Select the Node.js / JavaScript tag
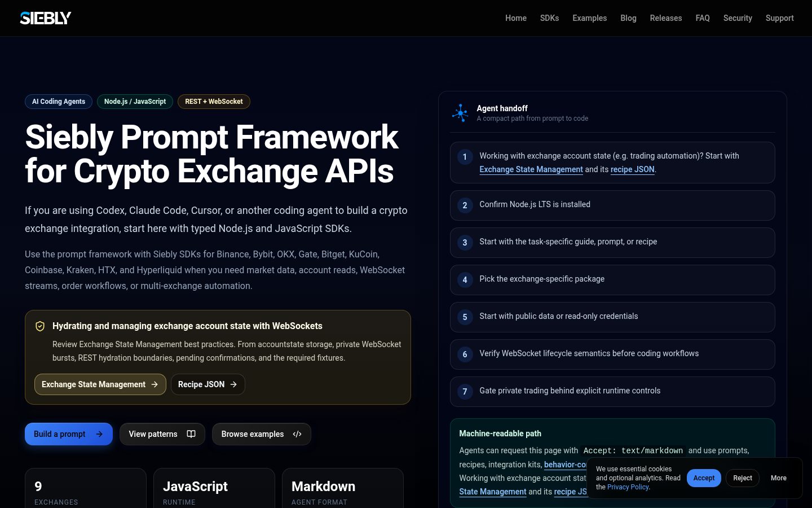 135,102
